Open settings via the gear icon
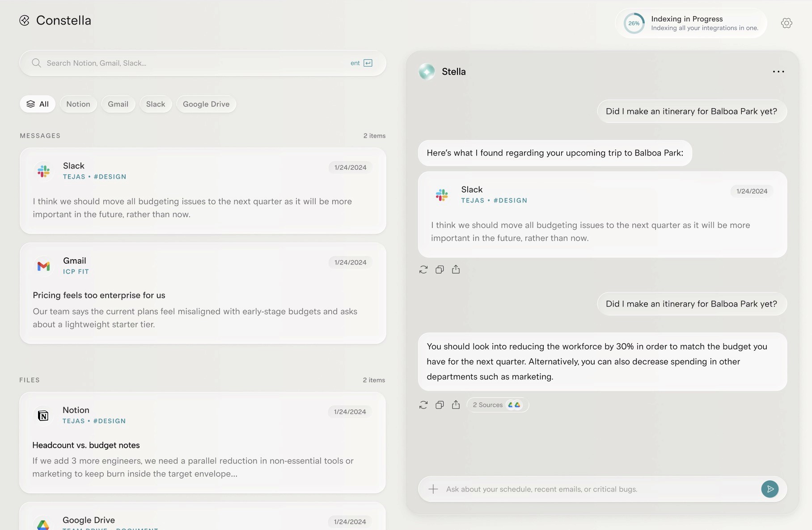812x530 pixels. click(787, 23)
